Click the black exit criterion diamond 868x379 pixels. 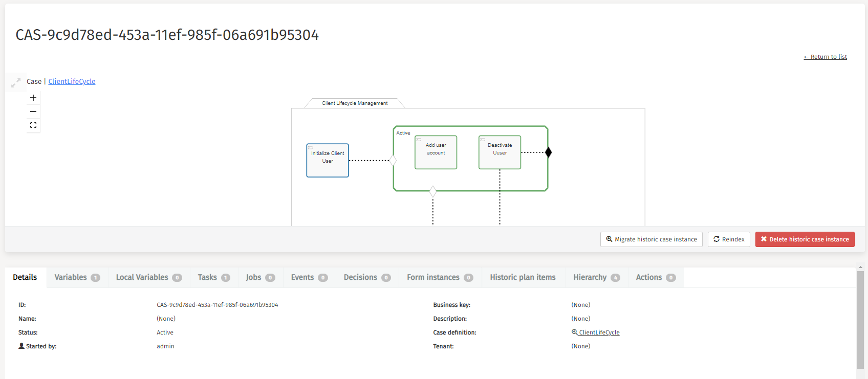548,152
